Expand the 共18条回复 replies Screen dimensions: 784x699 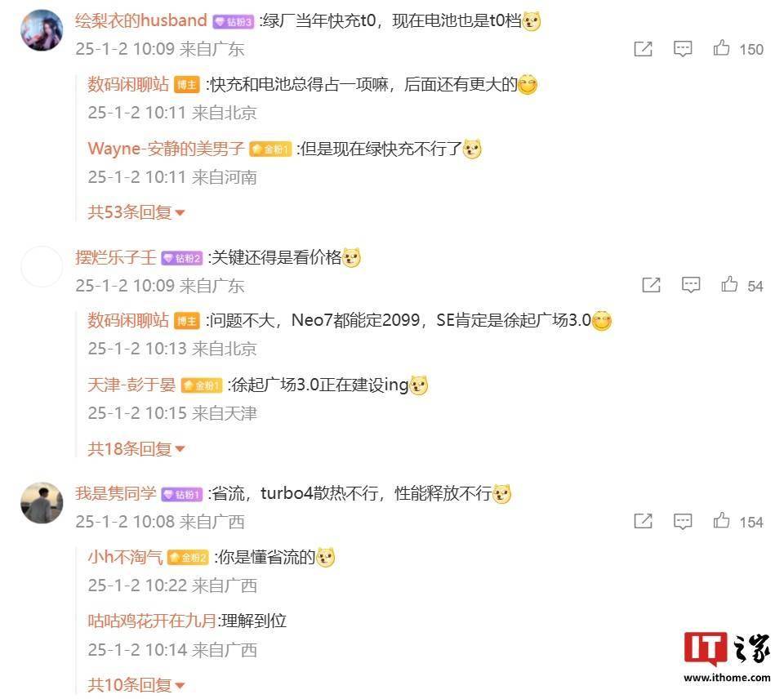pyautogui.click(x=136, y=448)
